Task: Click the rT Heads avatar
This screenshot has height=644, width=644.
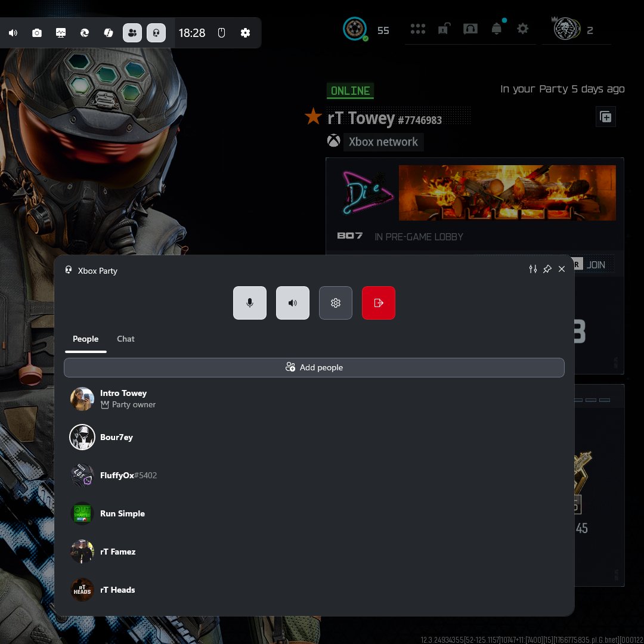Action: (82, 590)
